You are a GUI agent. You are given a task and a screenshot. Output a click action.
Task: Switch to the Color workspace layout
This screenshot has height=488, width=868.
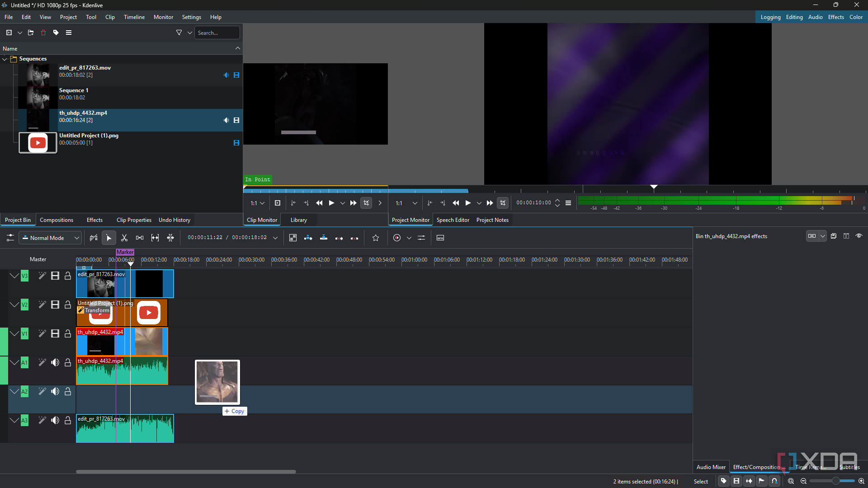click(x=856, y=17)
